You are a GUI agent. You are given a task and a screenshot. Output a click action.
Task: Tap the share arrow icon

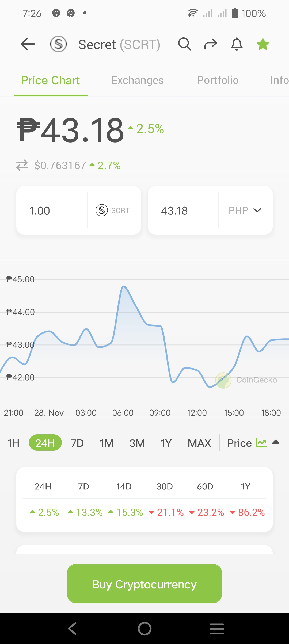[x=211, y=44]
